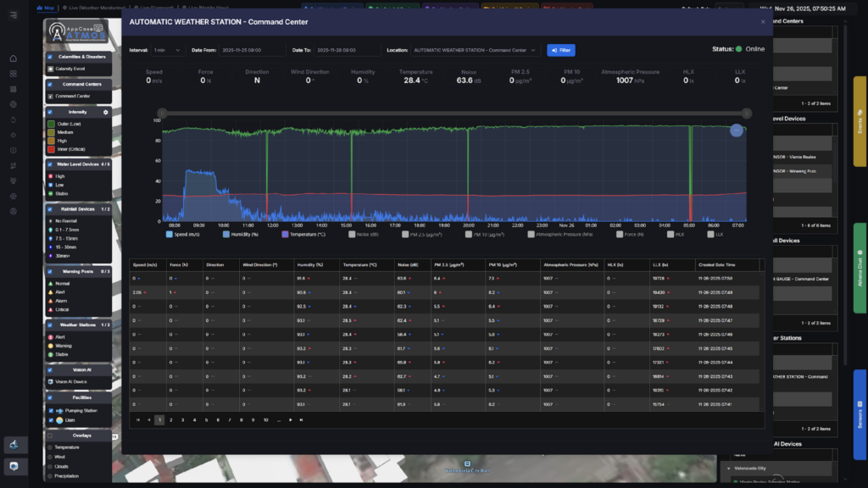Open the Intensity settings gear

(106, 113)
